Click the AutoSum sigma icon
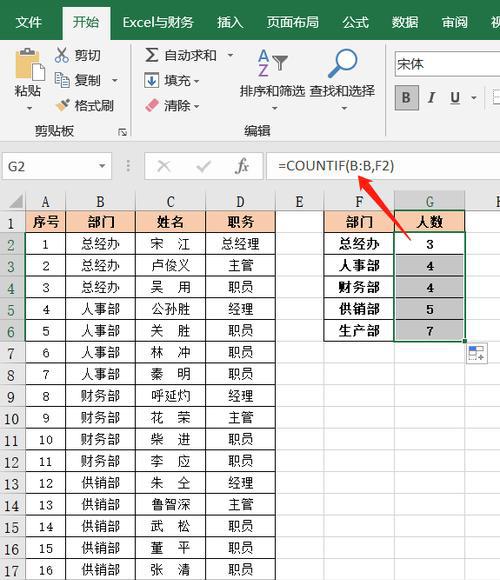The height and width of the screenshot is (580, 500). [x=151, y=55]
